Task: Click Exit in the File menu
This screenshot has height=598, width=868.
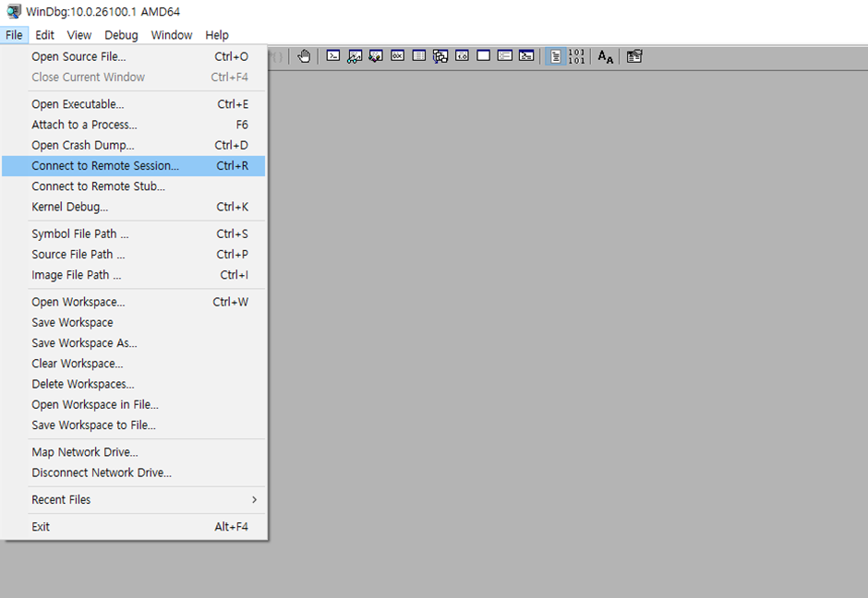Action: tap(133, 526)
